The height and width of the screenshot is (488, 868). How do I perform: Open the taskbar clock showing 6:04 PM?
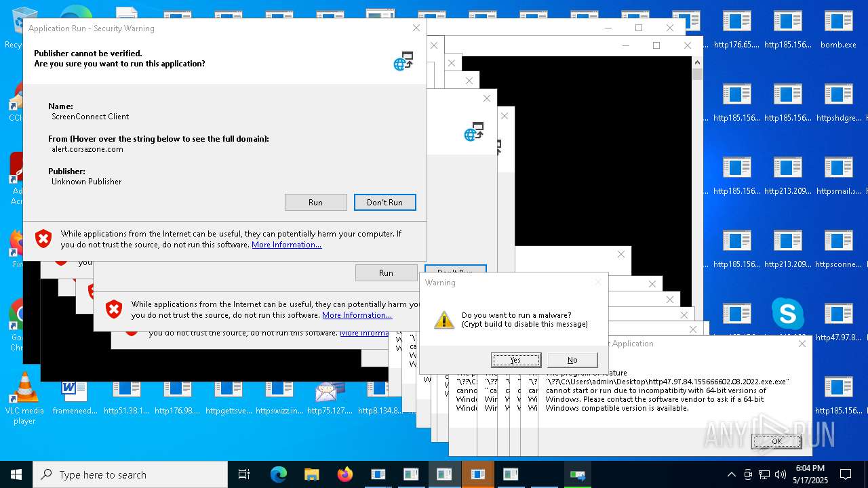click(x=810, y=474)
